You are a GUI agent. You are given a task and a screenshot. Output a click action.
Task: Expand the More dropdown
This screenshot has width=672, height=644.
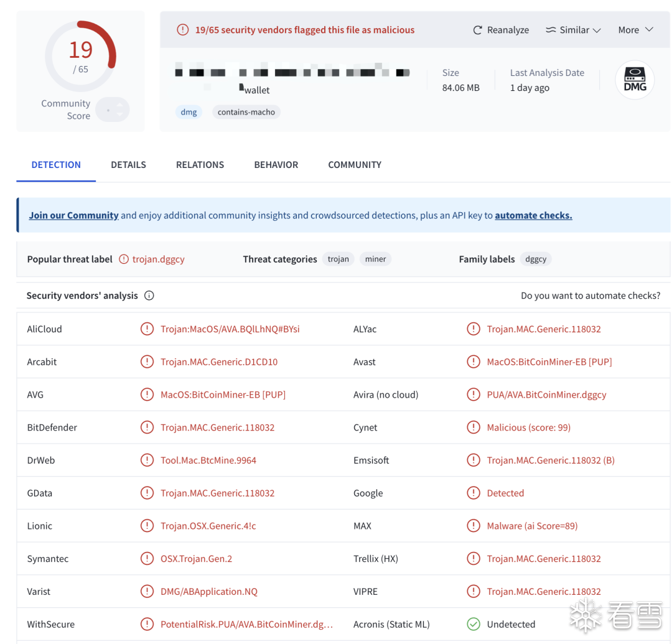pos(635,30)
